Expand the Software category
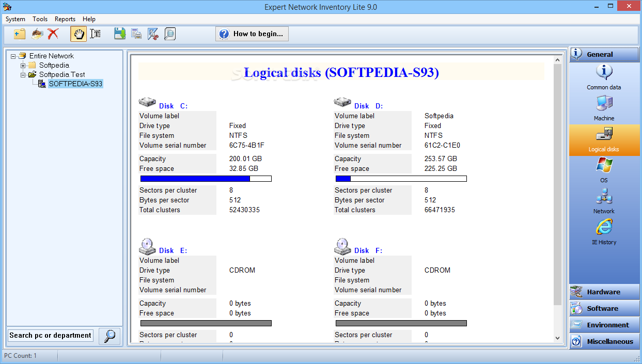Viewport: 642px width, 364px height. click(x=604, y=308)
